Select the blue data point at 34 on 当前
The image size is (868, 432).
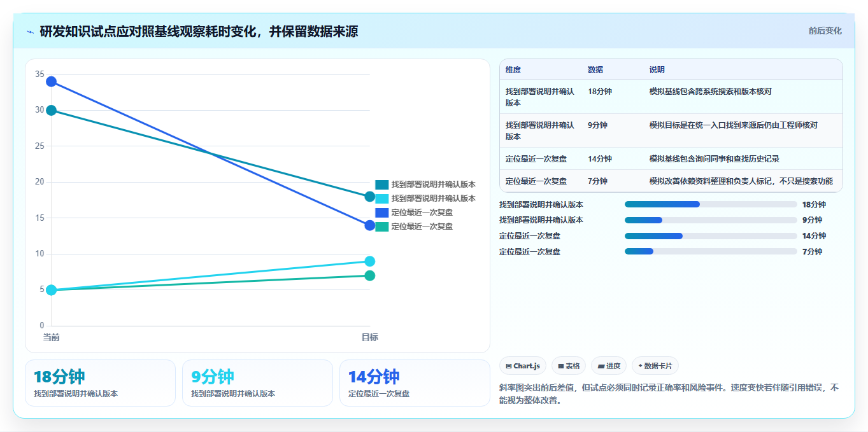click(51, 81)
